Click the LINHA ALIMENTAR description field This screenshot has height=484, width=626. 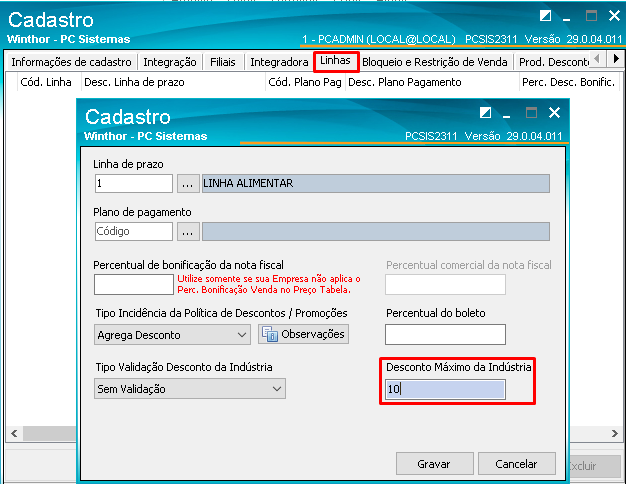point(376,183)
